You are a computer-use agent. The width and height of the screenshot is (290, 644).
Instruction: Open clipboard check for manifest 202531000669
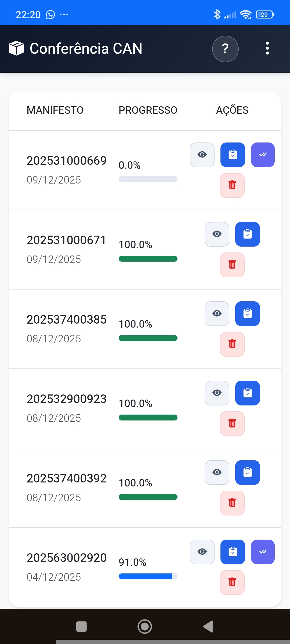[233, 155]
